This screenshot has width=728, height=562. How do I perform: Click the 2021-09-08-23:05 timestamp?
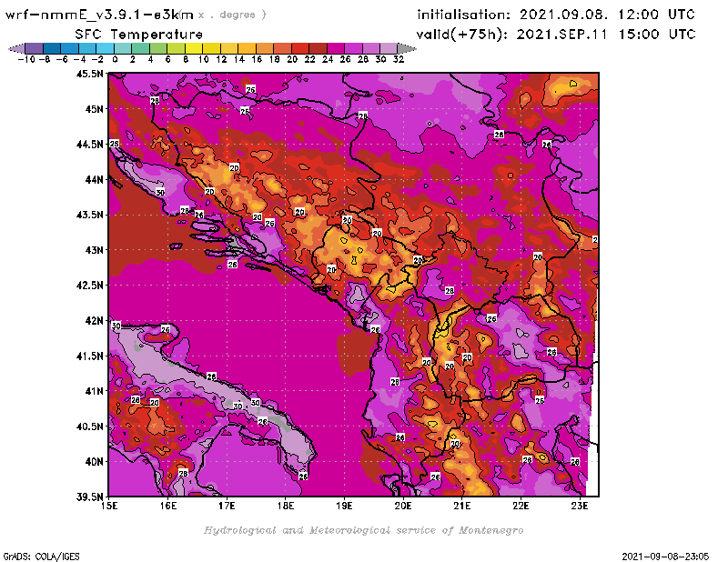(665, 557)
